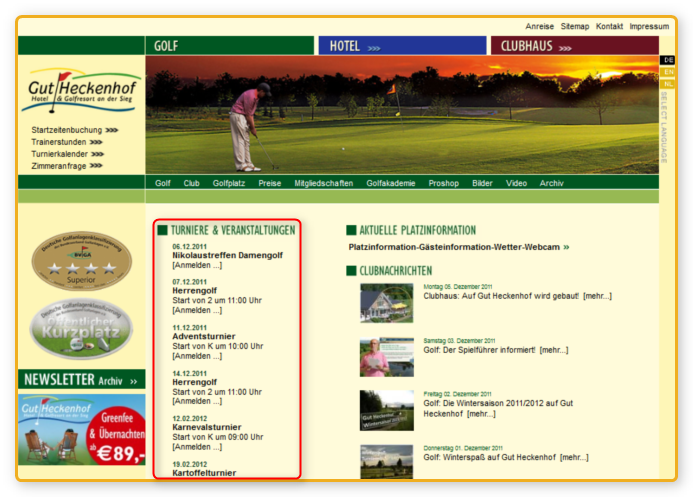Image resolution: width=693 pixels, height=497 pixels.
Task: Click the Öffentlicher Kurzplatz badge
Action: [x=81, y=329]
